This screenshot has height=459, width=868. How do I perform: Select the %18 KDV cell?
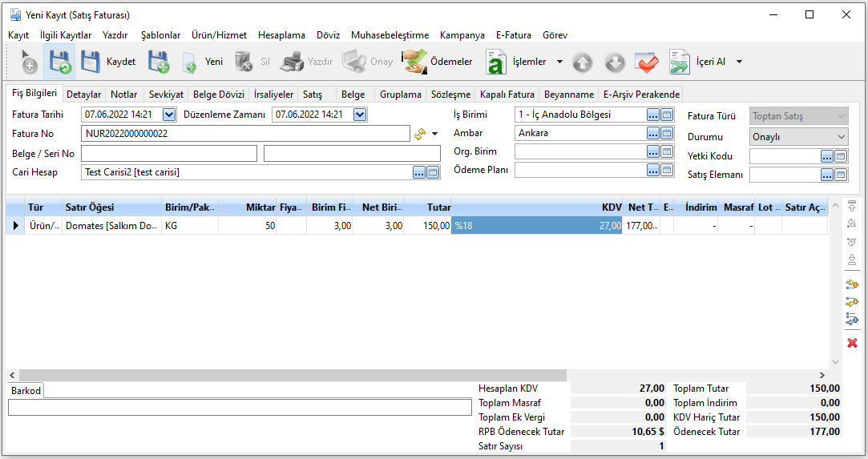point(536,226)
